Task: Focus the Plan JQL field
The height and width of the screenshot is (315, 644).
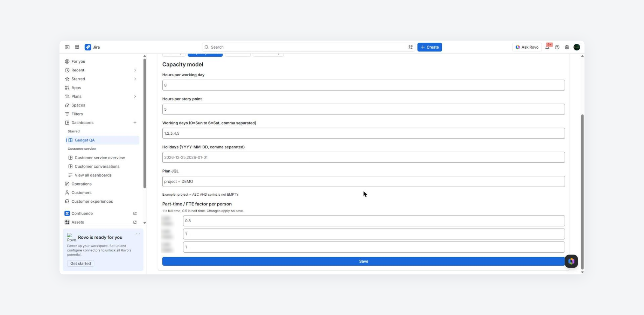Action: click(x=363, y=182)
